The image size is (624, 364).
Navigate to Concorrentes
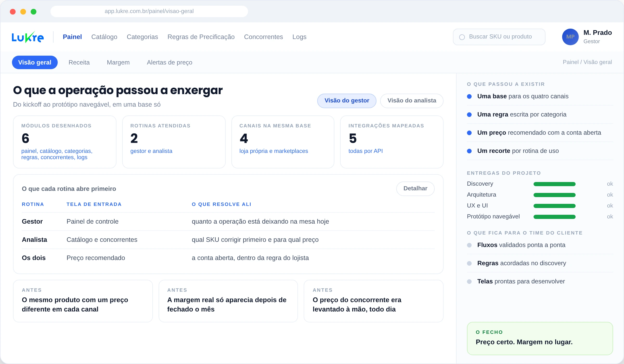point(263,37)
